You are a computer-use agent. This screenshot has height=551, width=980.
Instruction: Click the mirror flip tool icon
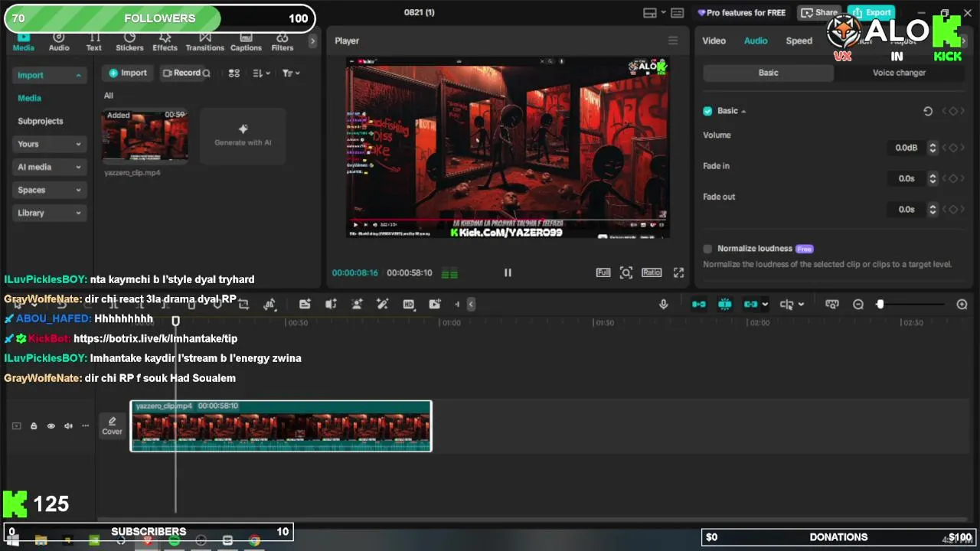click(269, 305)
